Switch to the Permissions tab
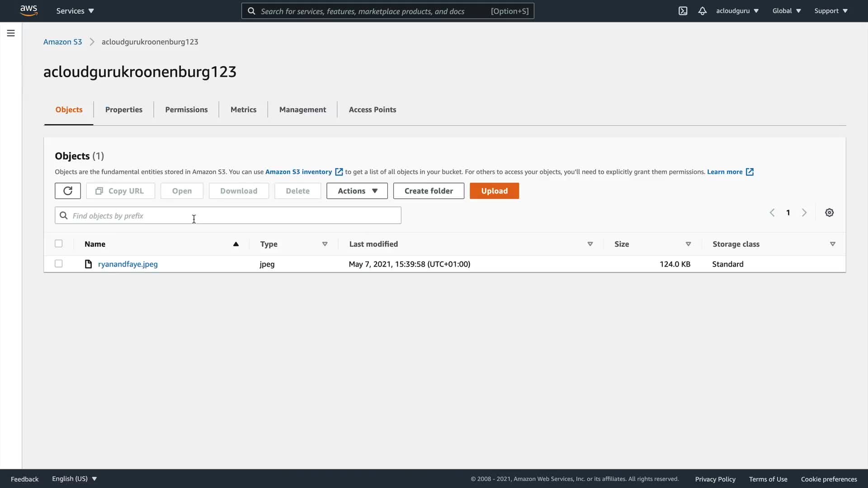 point(186,109)
